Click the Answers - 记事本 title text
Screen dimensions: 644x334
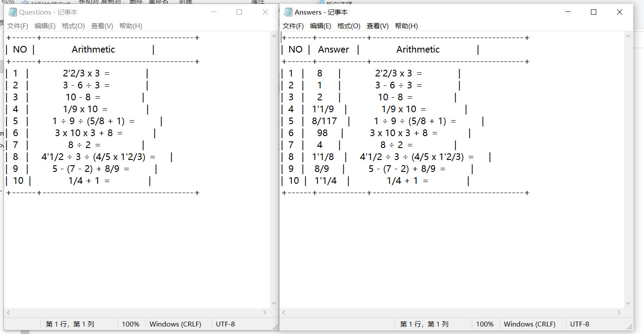[x=321, y=12]
